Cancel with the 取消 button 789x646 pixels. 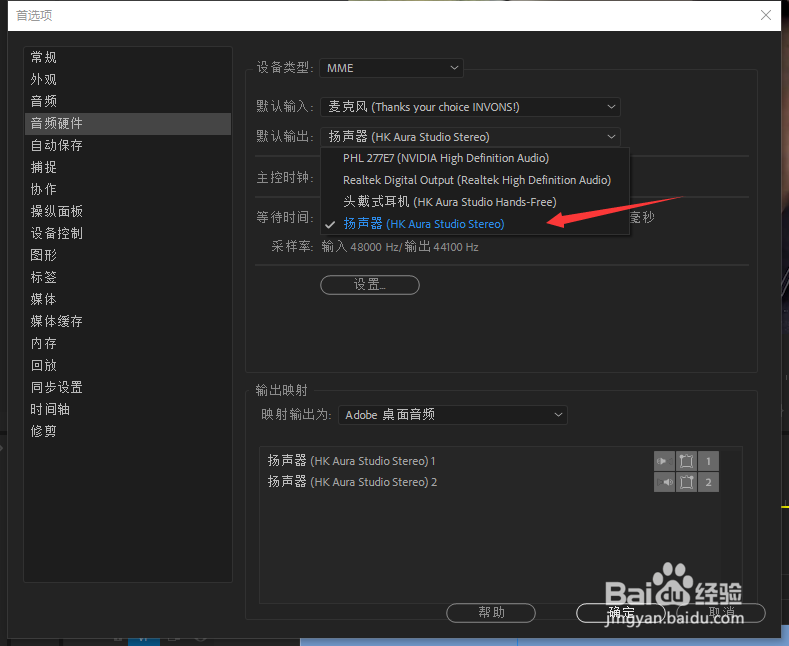[721, 612]
